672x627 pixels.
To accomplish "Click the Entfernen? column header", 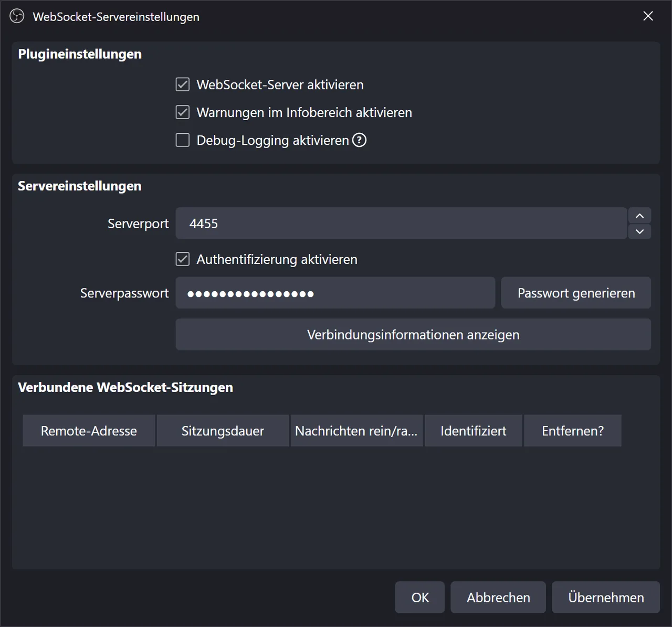I will click(x=573, y=431).
